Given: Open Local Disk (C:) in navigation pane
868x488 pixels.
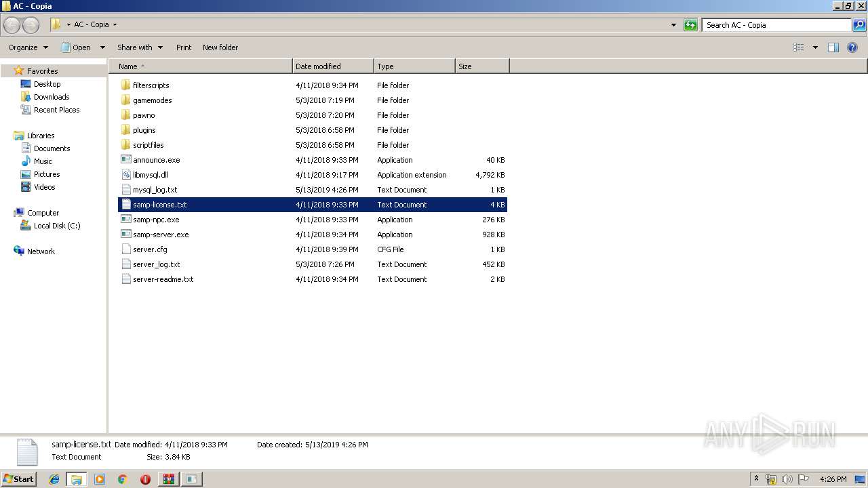Looking at the screenshot, I should click(x=57, y=226).
